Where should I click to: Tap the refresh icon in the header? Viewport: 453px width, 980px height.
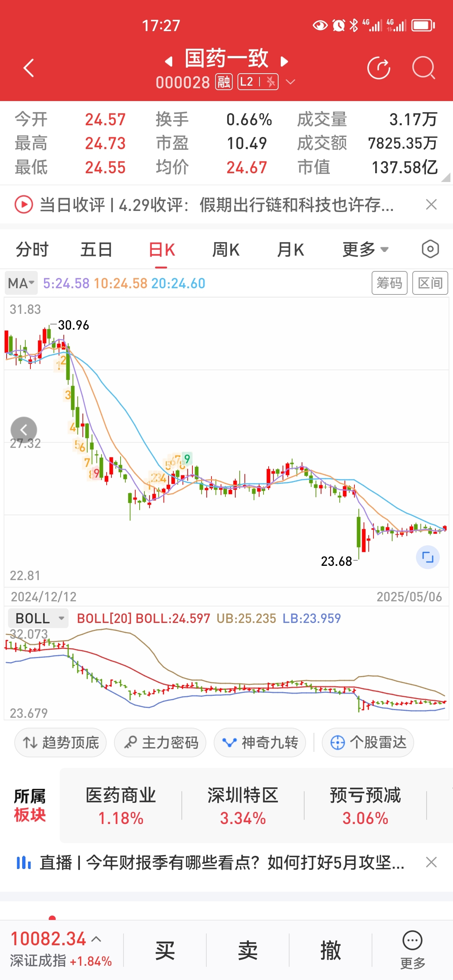click(x=378, y=68)
